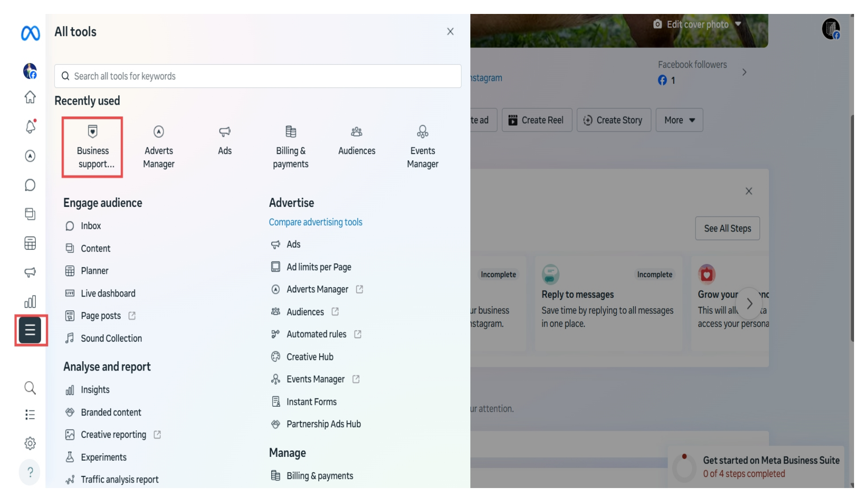Open Content icon in sidebar
868x502 pixels.
pyautogui.click(x=30, y=214)
